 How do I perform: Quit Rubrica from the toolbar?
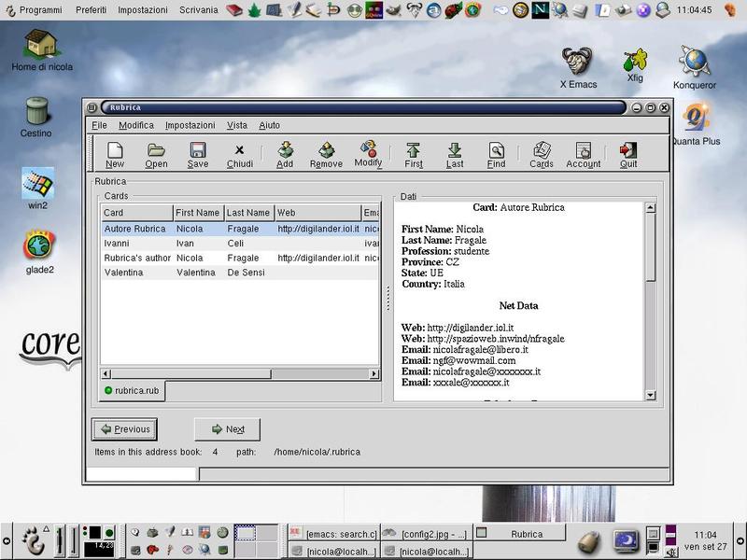[628, 155]
